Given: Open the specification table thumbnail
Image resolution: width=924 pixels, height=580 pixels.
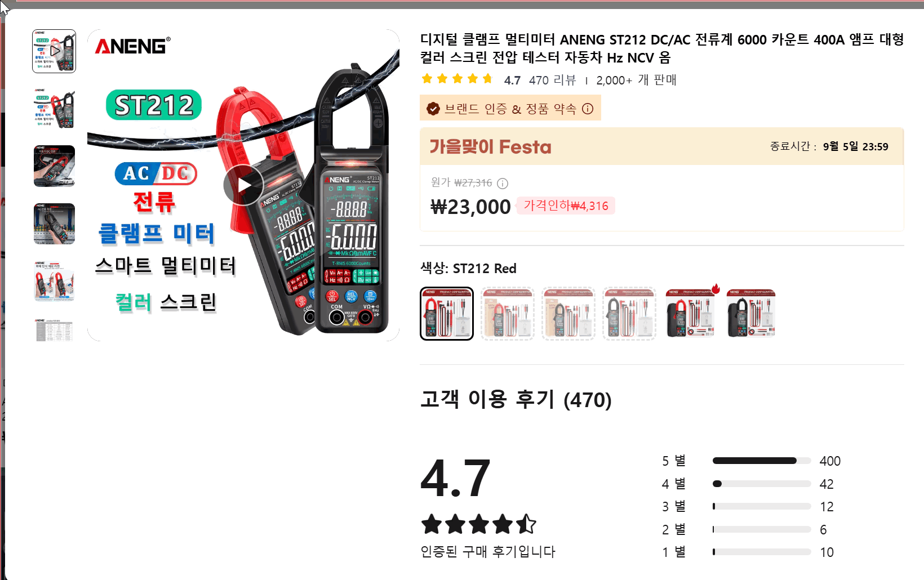Looking at the screenshot, I should [x=54, y=329].
